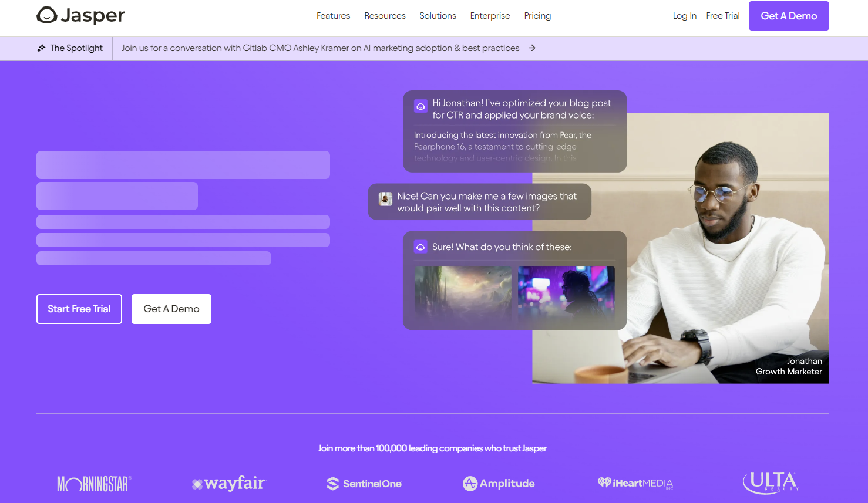Click the Wayfair logo
Screen dimensions: 868x503
click(229, 483)
